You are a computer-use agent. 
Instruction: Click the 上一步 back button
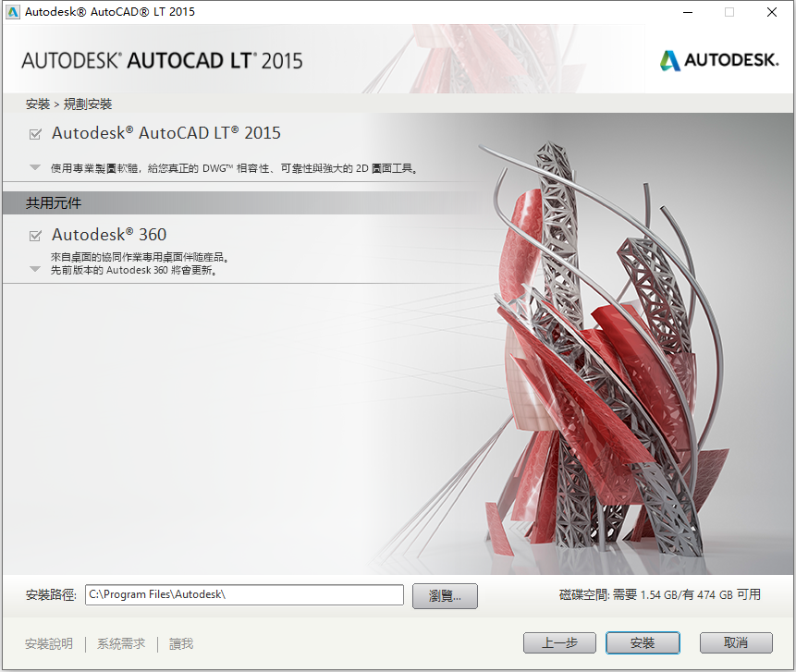pos(559,643)
